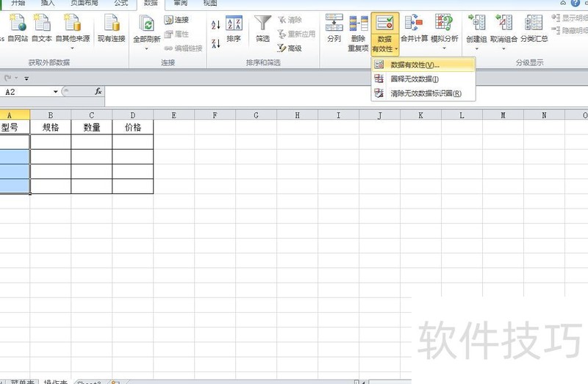Click 数据有效性 ribbon button
Screen dimensions: 588x384
pos(384,33)
